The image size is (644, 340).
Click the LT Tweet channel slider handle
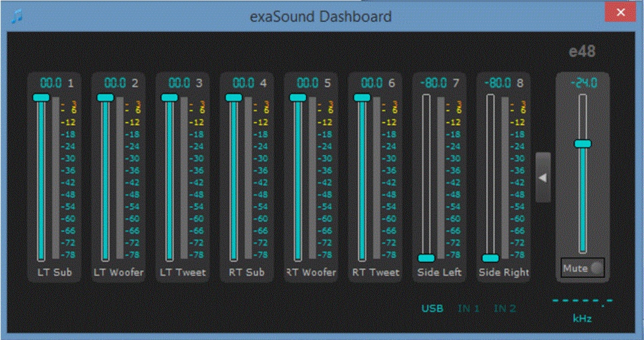169,98
